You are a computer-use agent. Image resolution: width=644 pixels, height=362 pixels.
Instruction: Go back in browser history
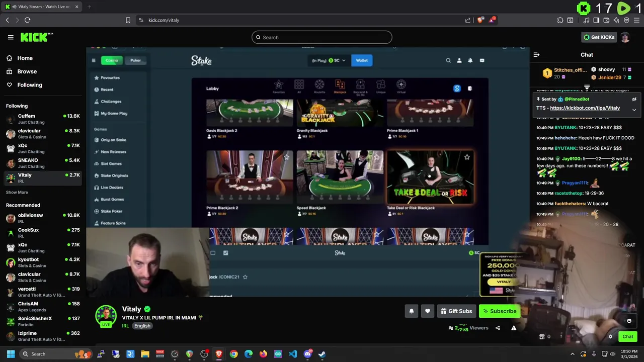7,20
